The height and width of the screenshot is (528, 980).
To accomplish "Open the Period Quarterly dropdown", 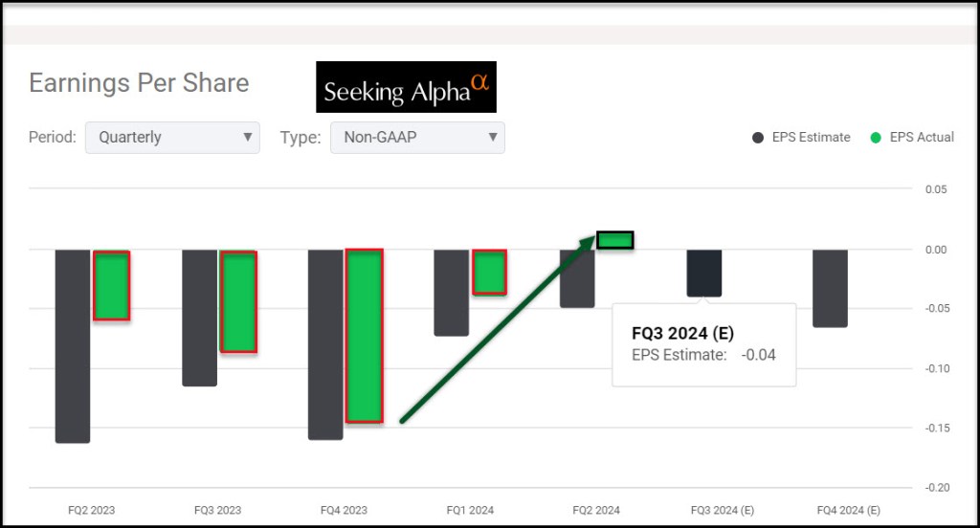I will point(172,137).
